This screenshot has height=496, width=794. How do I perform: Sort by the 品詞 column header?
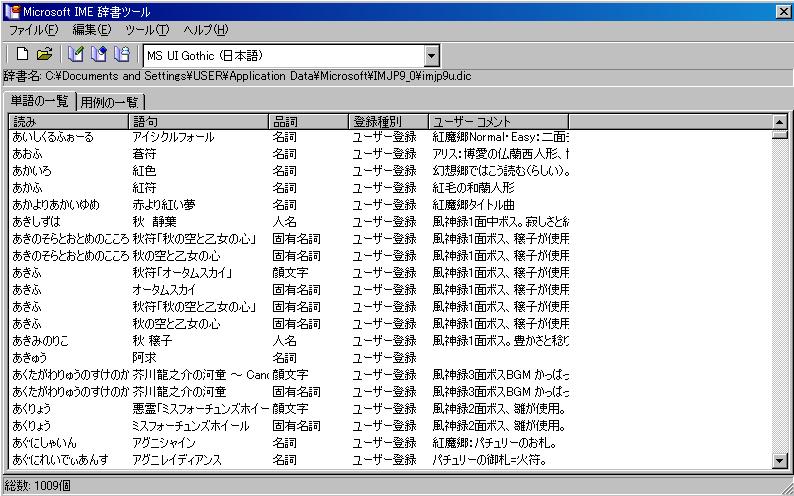point(308,121)
